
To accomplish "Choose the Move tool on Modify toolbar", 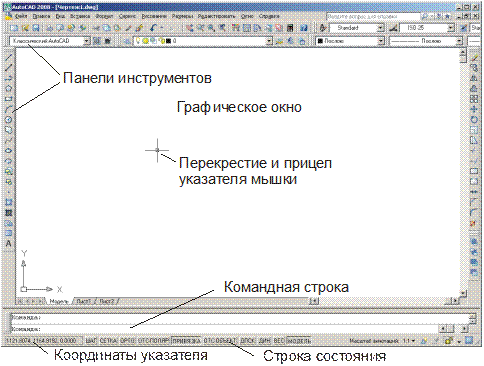I will [474, 109].
